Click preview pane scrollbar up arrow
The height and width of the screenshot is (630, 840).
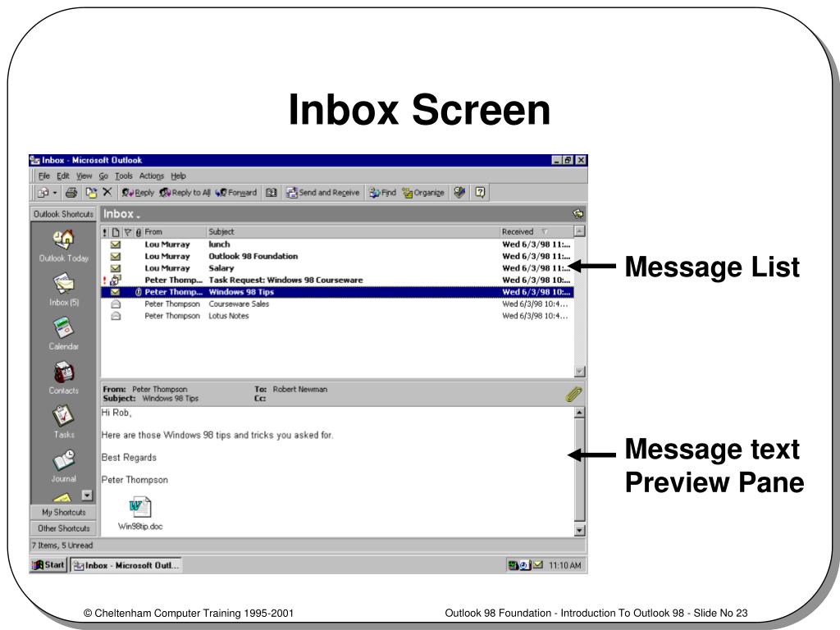pos(580,413)
